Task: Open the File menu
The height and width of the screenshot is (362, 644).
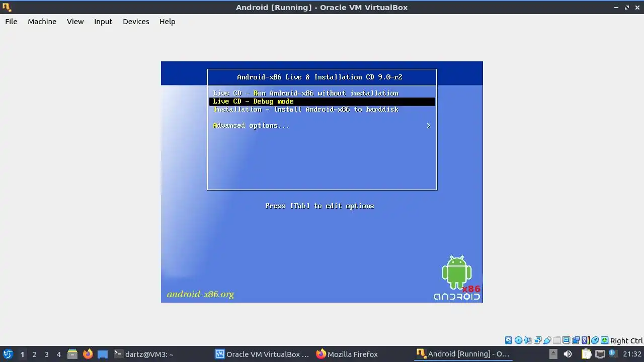Action: [x=11, y=22]
